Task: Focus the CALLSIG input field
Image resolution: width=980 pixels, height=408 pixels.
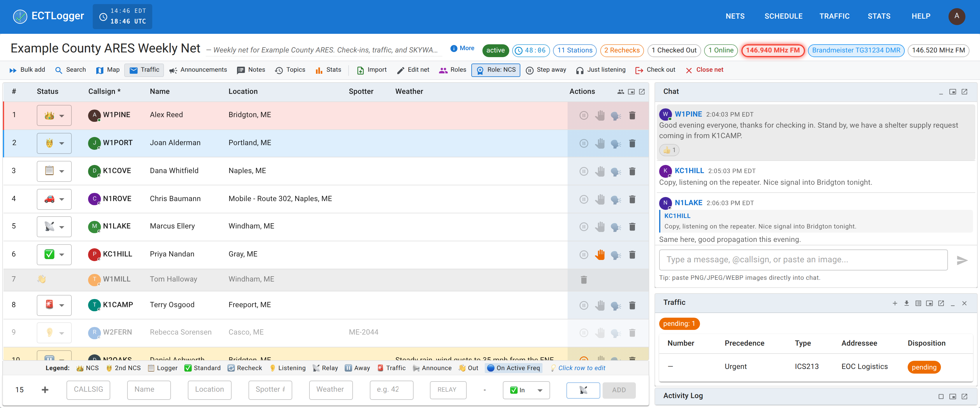Action: [x=88, y=390]
